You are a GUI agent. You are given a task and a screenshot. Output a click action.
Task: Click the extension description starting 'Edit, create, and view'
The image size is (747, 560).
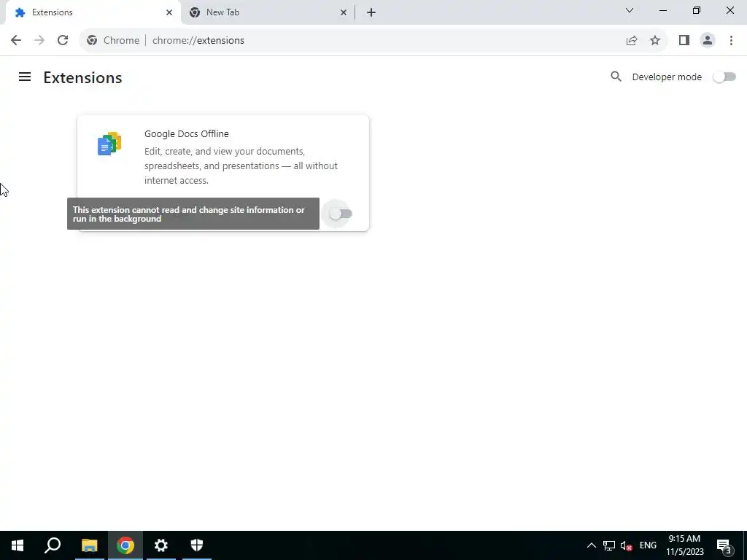pyautogui.click(x=241, y=166)
